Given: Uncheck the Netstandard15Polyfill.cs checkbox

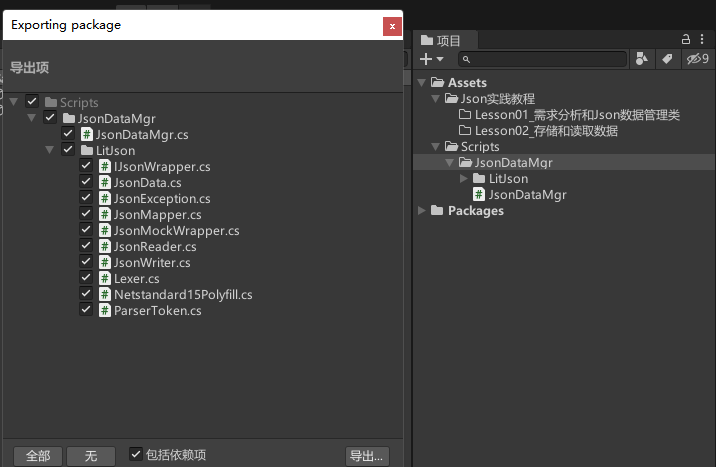Looking at the screenshot, I should pos(87,295).
